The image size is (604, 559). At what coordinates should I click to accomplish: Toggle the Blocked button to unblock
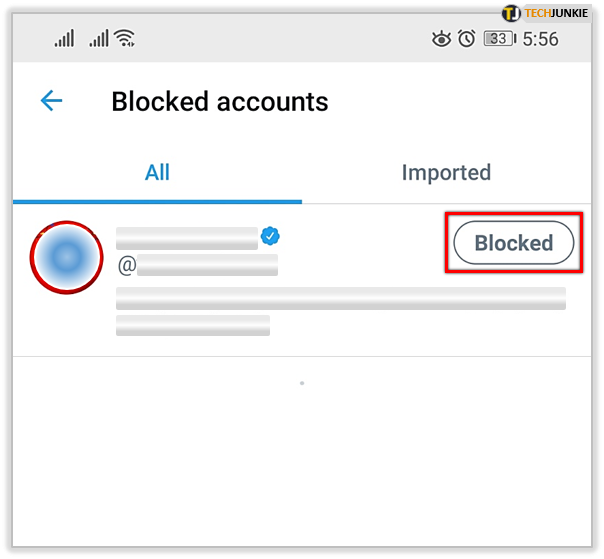(513, 243)
